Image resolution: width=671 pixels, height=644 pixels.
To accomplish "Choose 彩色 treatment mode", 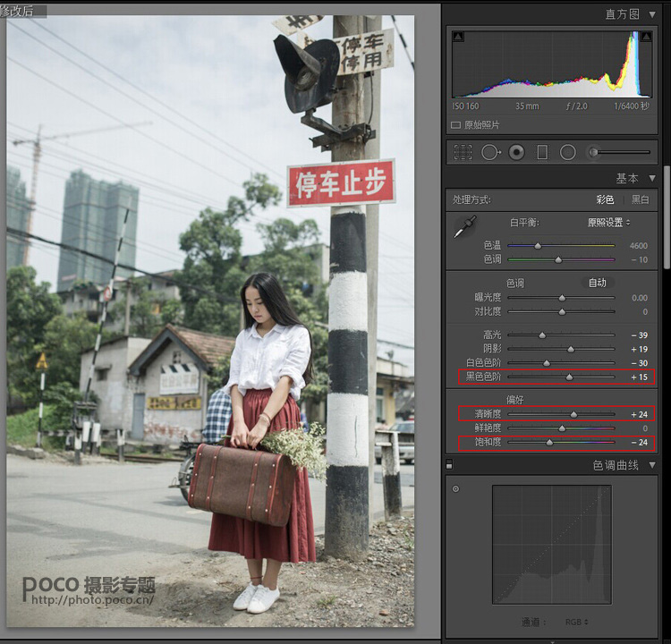I will tap(605, 199).
